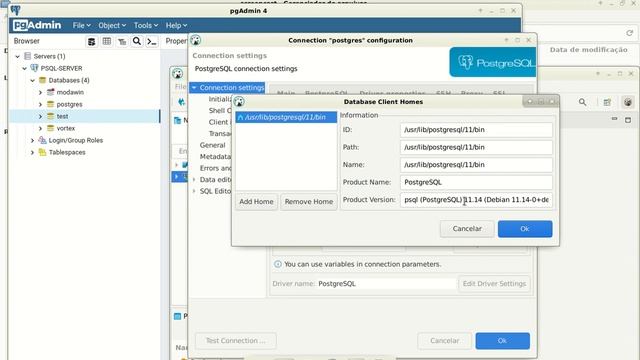This screenshot has width=640, height=360.
Task: Expand the test database node
Action: click(40, 116)
